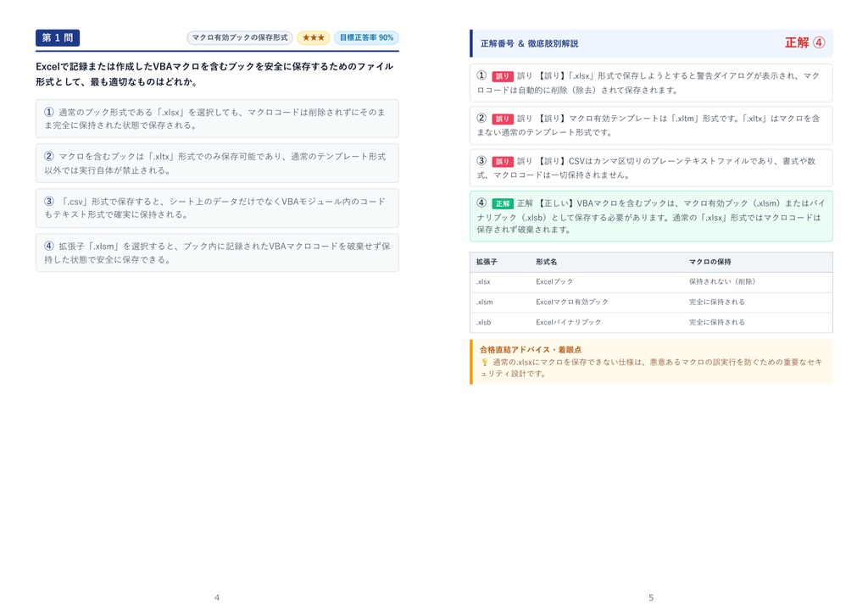The width and height of the screenshot is (868, 616).
Task: Select answer option ④ about .xlsm
Action: pyautogui.click(x=217, y=253)
